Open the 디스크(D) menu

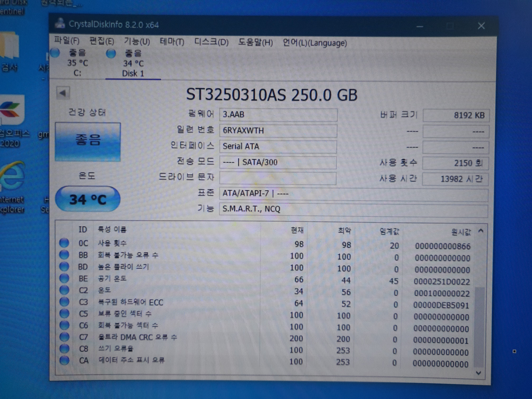coord(211,42)
